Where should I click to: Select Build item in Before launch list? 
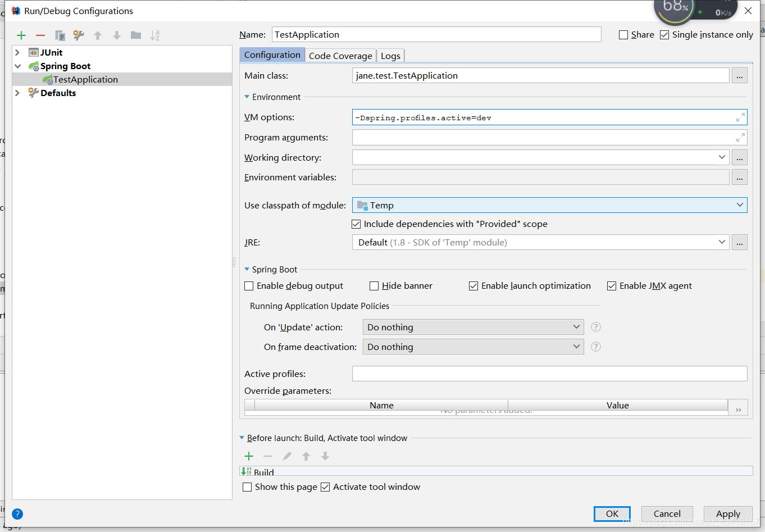click(x=496, y=471)
